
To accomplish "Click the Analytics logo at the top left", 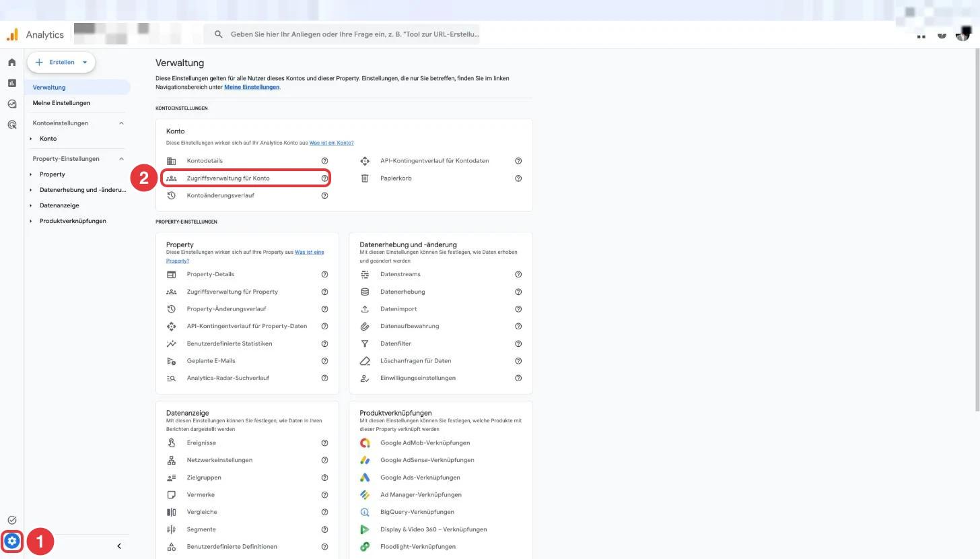I will [x=12, y=35].
